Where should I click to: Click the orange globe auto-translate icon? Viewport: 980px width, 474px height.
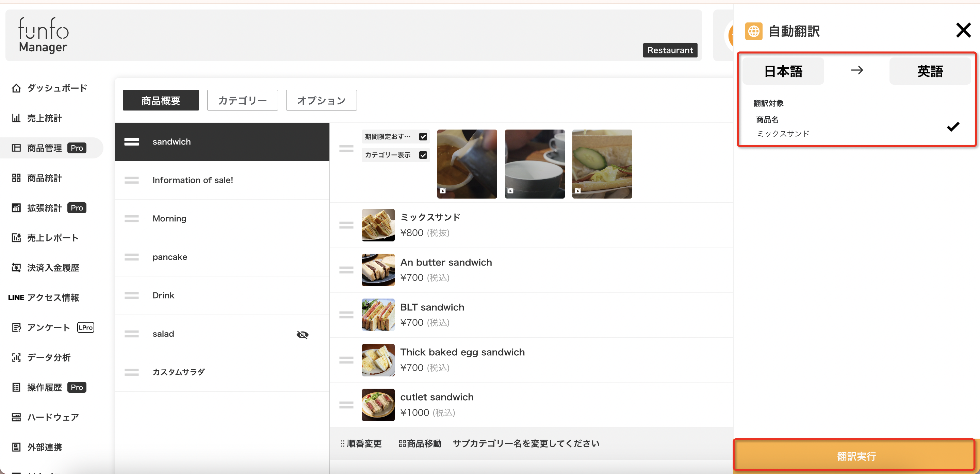tap(754, 31)
